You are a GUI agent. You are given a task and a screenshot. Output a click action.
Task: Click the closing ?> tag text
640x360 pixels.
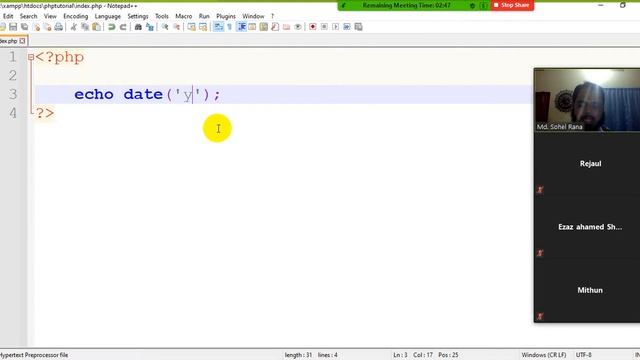(45, 113)
